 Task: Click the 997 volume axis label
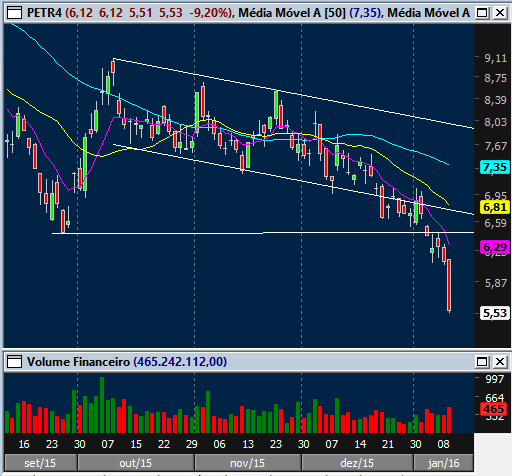[x=495, y=379]
